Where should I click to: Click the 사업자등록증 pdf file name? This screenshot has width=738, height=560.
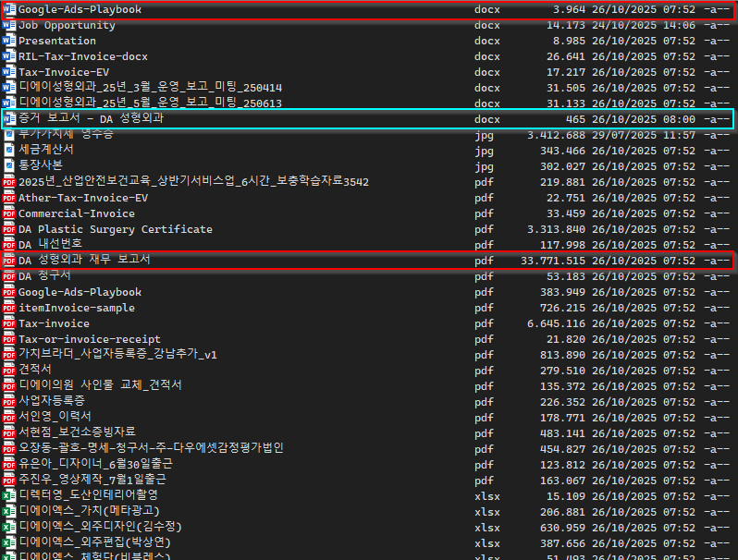51,401
